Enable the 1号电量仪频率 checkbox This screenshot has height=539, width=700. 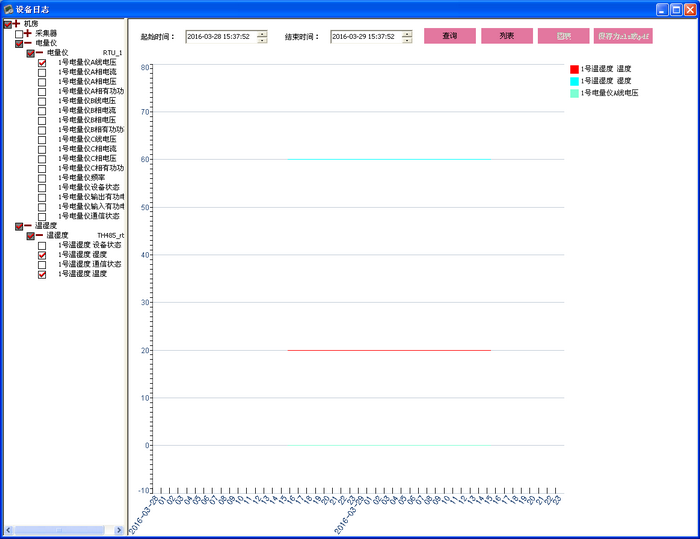click(42, 177)
